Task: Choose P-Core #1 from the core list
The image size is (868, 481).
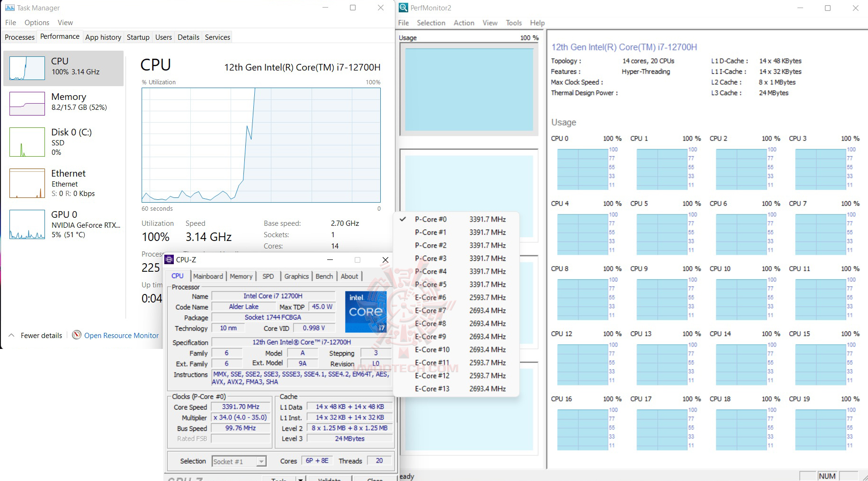Action: [x=456, y=232]
